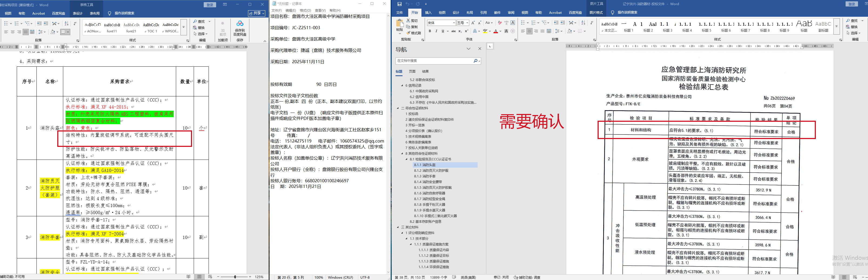Viewport: 868px width, 280px height.
Task: Click the 操作说明搜索 box in the right Word window
Action: click(x=627, y=12)
